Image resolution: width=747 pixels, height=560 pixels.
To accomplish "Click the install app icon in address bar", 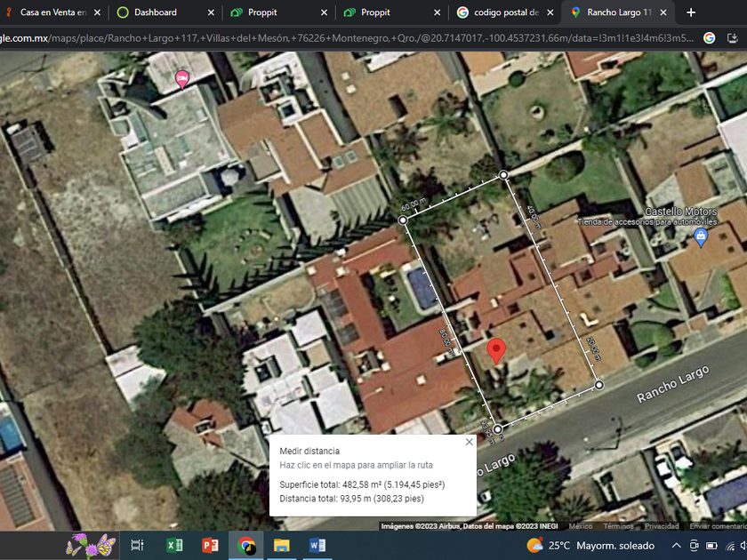I will (733, 38).
